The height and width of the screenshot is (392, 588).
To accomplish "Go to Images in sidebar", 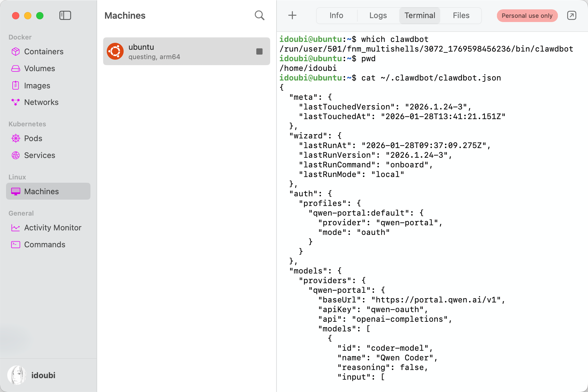I will coord(37,86).
